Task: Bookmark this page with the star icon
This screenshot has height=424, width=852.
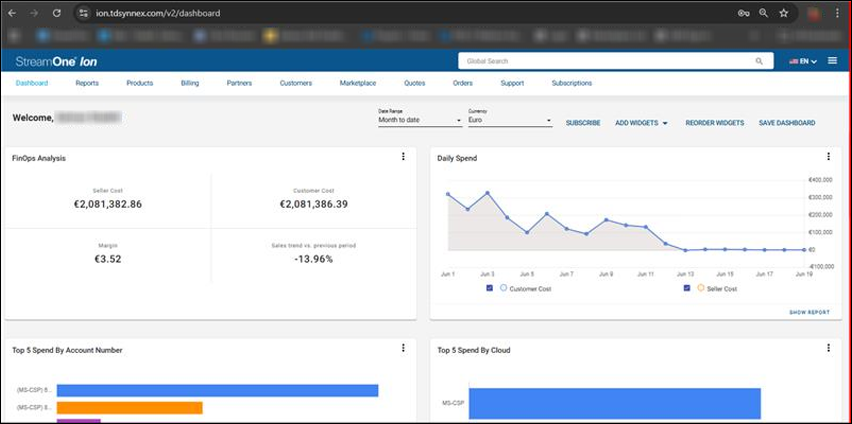Action: [784, 13]
